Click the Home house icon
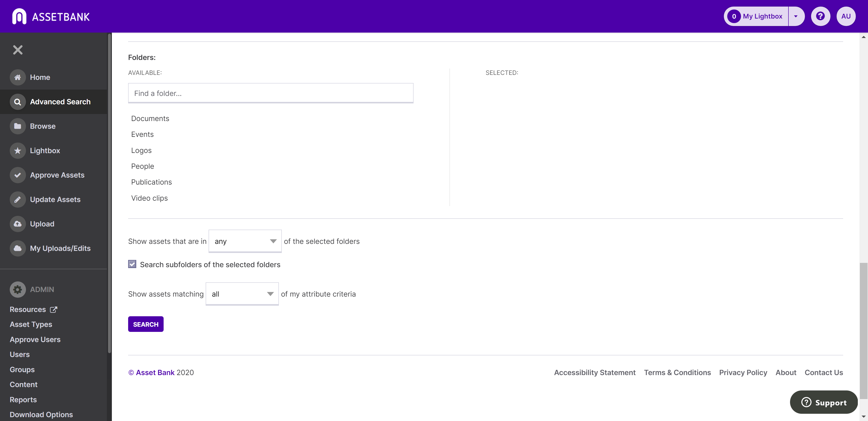The height and width of the screenshot is (421, 868). click(x=18, y=77)
